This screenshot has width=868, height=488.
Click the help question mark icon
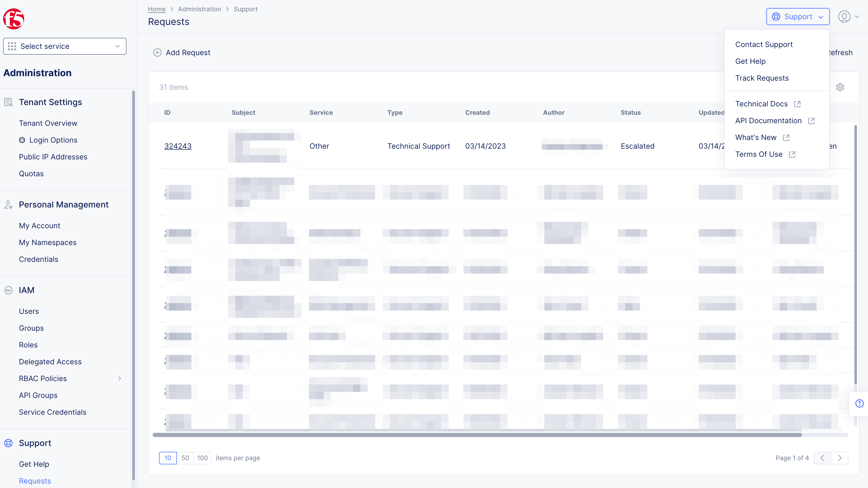click(860, 403)
